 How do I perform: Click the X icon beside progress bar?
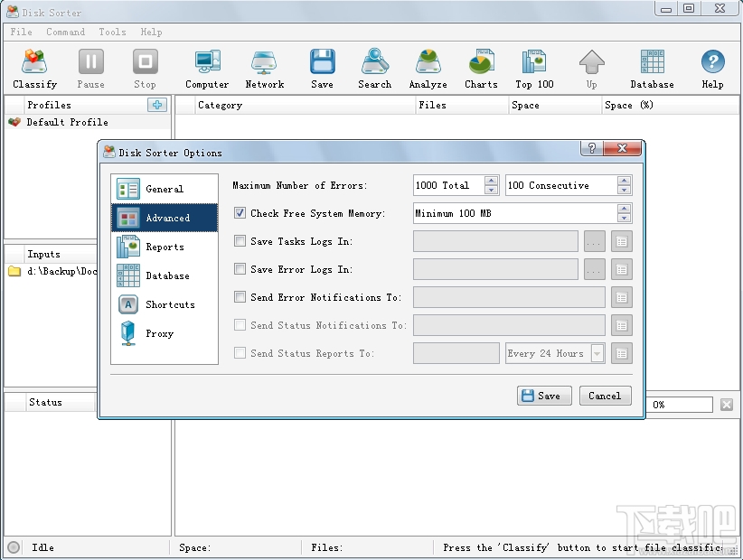click(727, 405)
